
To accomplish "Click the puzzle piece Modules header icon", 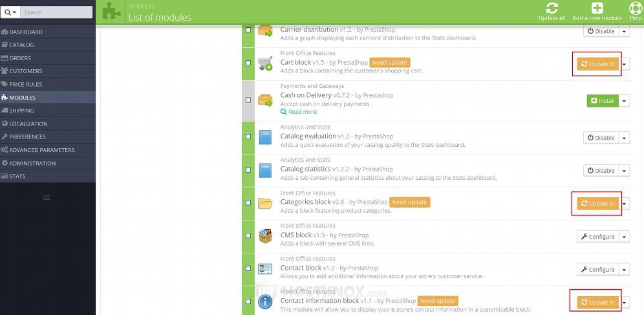I will 112,12.
